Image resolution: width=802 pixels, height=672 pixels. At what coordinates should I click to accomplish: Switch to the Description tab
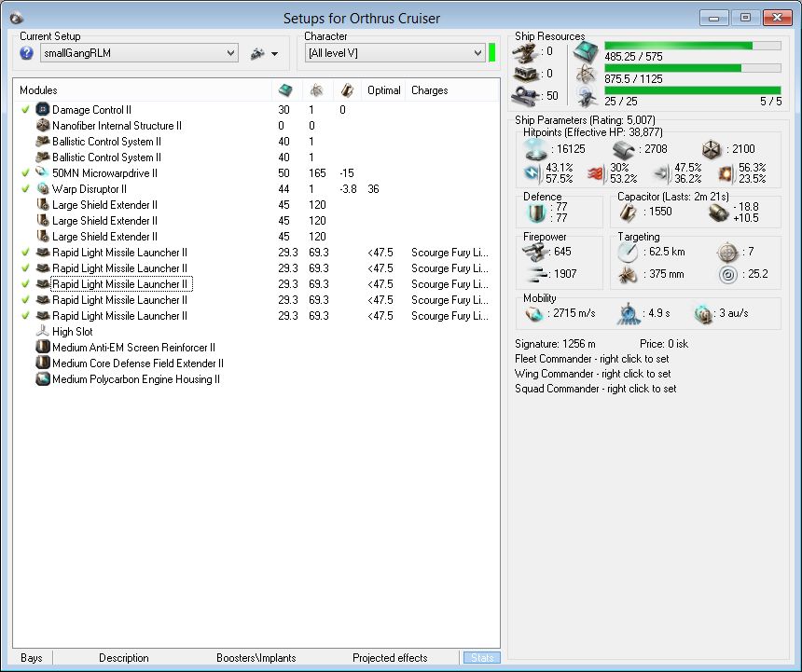[x=124, y=658]
